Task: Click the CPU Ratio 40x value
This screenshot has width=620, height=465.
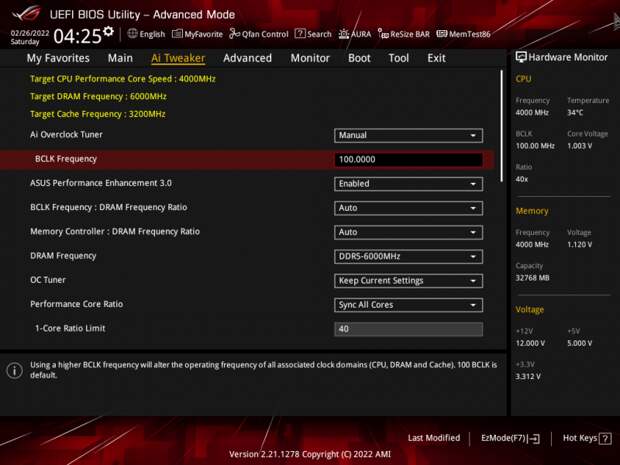Action: pyautogui.click(x=522, y=180)
